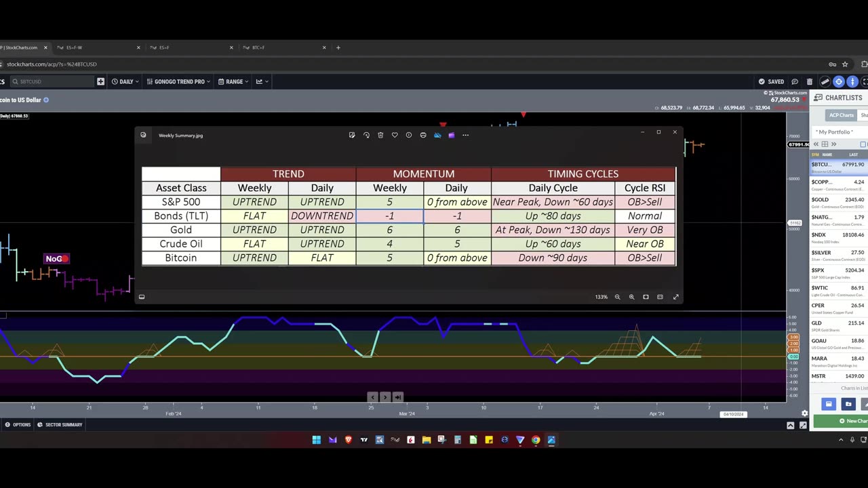This screenshot has width=868, height=488.
Task: Expand the OPTIONS panel at the bottom
Action: [18, 425]
